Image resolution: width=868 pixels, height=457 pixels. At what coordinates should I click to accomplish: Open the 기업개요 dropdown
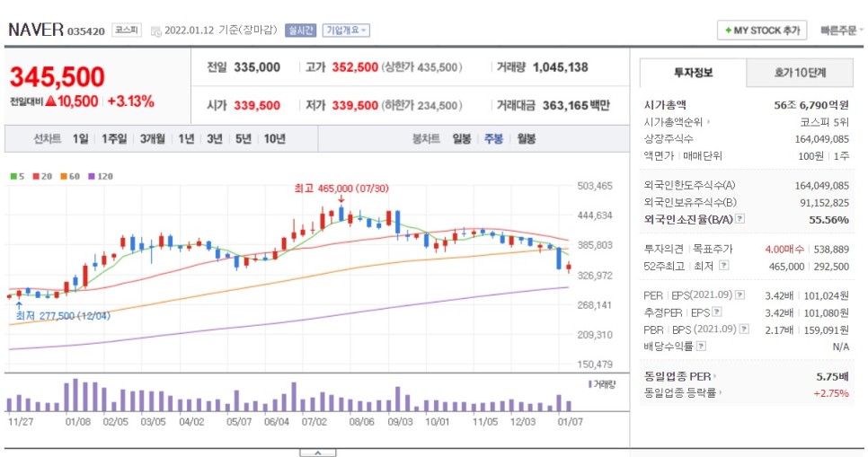pyautogui.click(x=347, y=30)
